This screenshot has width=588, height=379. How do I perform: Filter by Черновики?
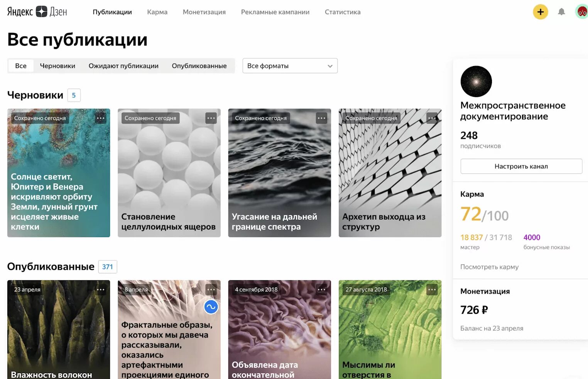[x=57, y=66]
